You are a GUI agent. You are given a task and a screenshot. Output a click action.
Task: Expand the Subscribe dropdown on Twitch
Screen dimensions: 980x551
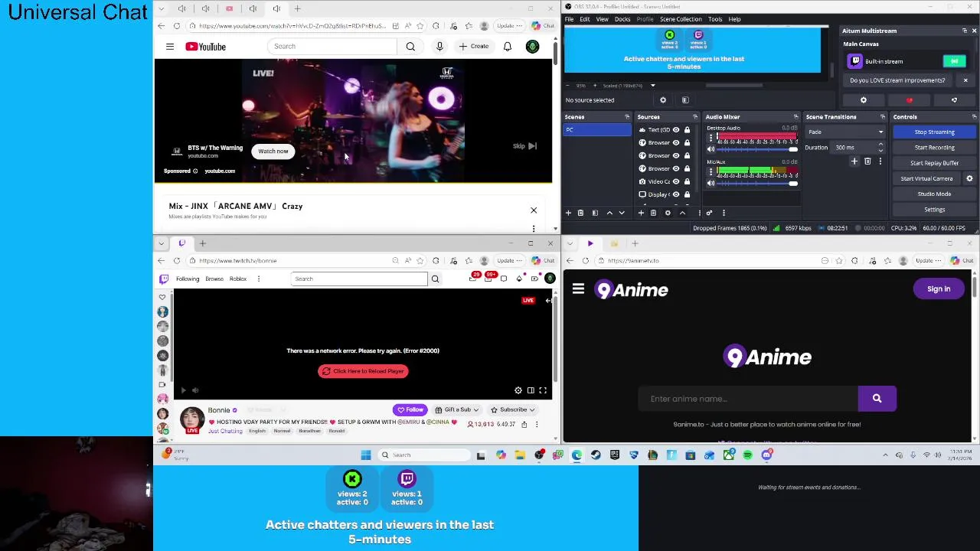(x=512, y=409)
